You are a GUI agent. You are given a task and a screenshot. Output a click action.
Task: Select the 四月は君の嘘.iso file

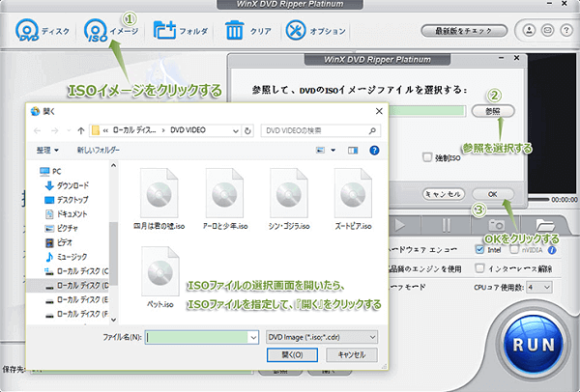pos(159,200)
